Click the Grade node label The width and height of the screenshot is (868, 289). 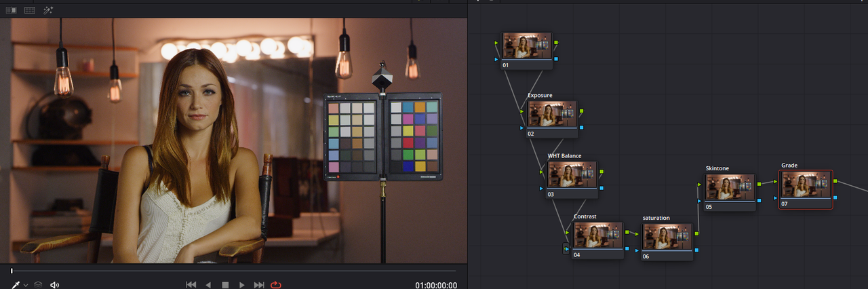[x=789, y=166]
